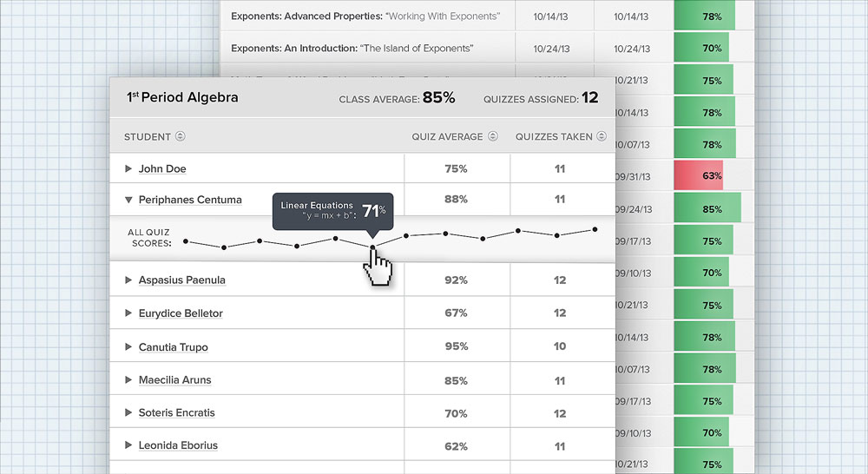868x474 pixels.
Task: Expand the Soteris Encratis row
Action: (128, 412)
